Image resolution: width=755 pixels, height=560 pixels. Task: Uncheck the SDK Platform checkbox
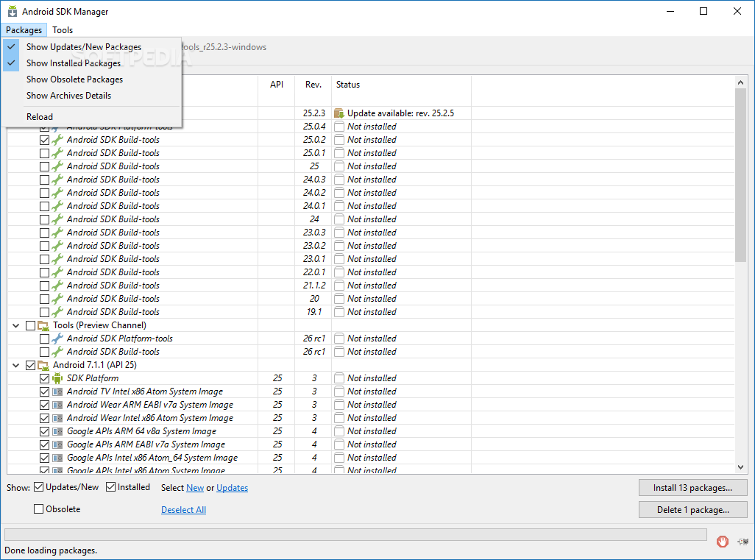click(44, 378)
